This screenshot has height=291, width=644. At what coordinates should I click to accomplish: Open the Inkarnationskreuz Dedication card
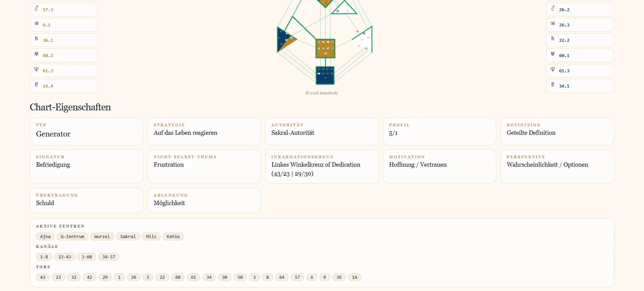tap(322, 166)
